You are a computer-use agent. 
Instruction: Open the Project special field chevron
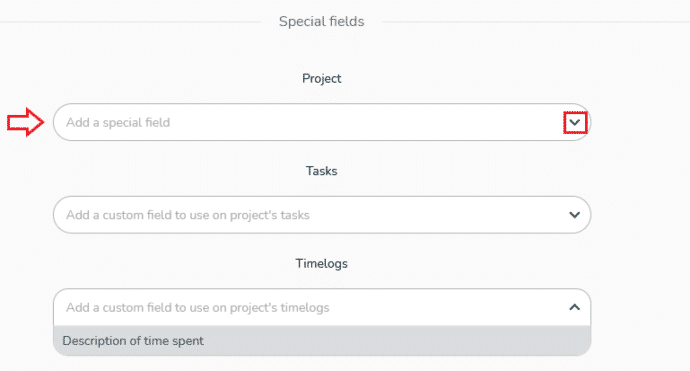(575, 123)
